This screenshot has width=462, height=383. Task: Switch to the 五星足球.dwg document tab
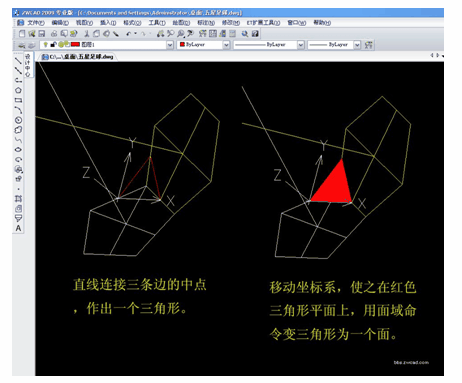pyautogui.click(x=78, y=57)
